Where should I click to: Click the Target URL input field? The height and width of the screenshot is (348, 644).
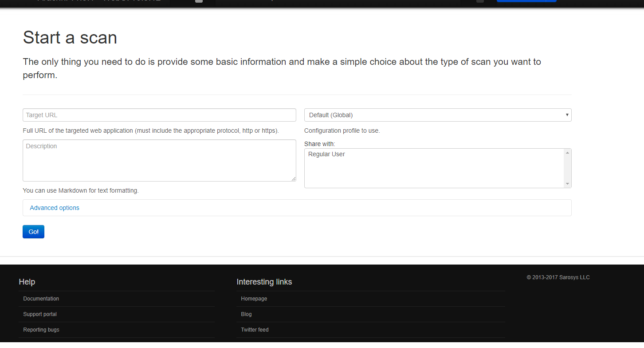coord(159,115)
